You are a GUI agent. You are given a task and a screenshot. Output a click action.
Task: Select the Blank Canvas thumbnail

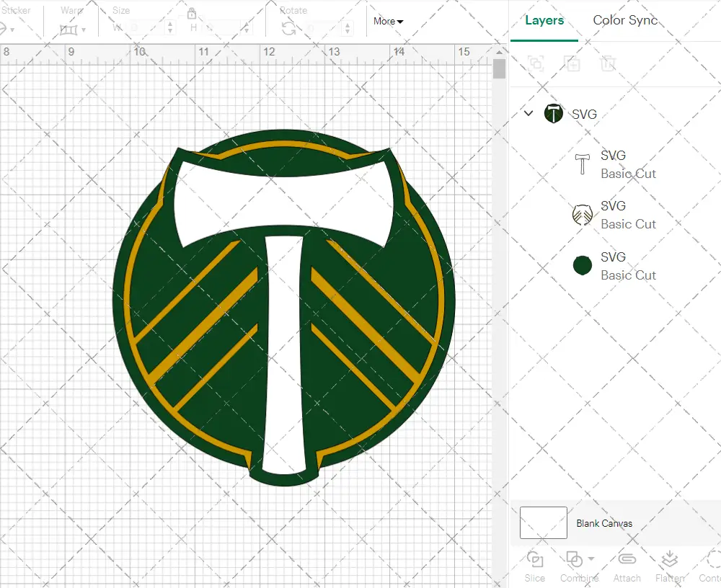pos(544,522)
